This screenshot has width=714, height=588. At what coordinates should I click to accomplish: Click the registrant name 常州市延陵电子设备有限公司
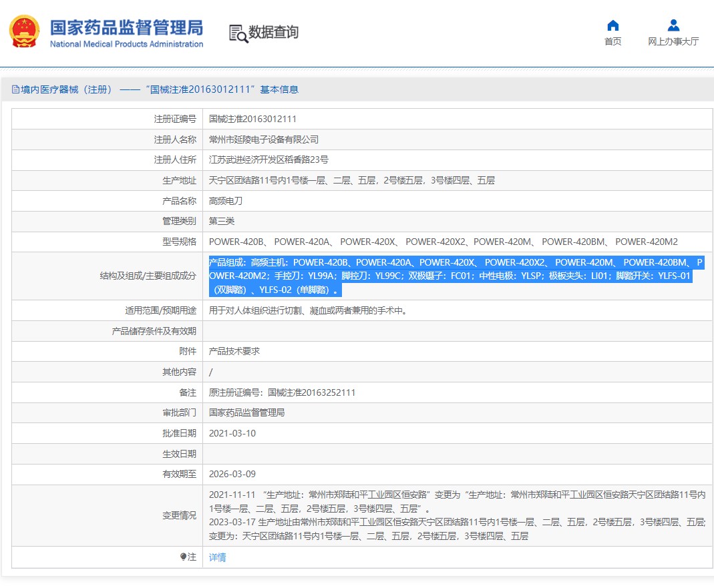[264, 139]
